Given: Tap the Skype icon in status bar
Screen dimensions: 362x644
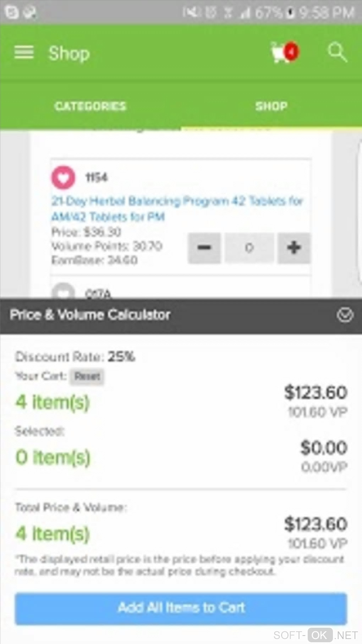Looking at the screenshot, I should (x=12, y=12).
